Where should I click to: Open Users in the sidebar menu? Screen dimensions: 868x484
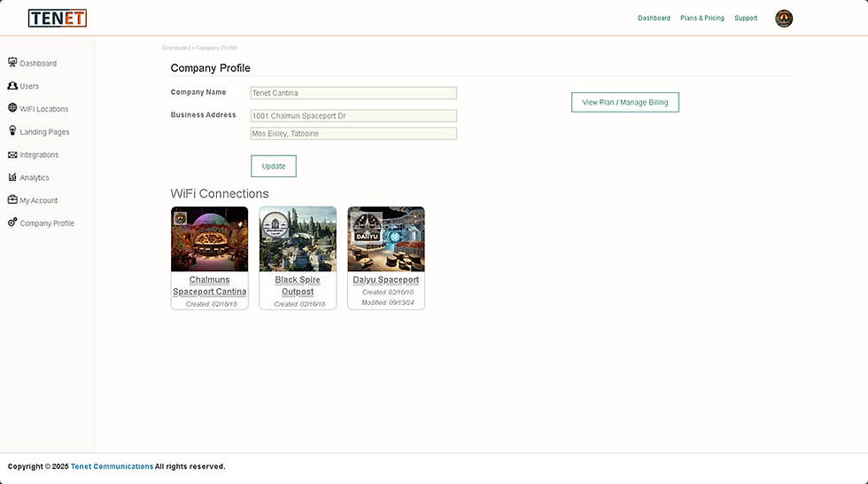(29, 86)
